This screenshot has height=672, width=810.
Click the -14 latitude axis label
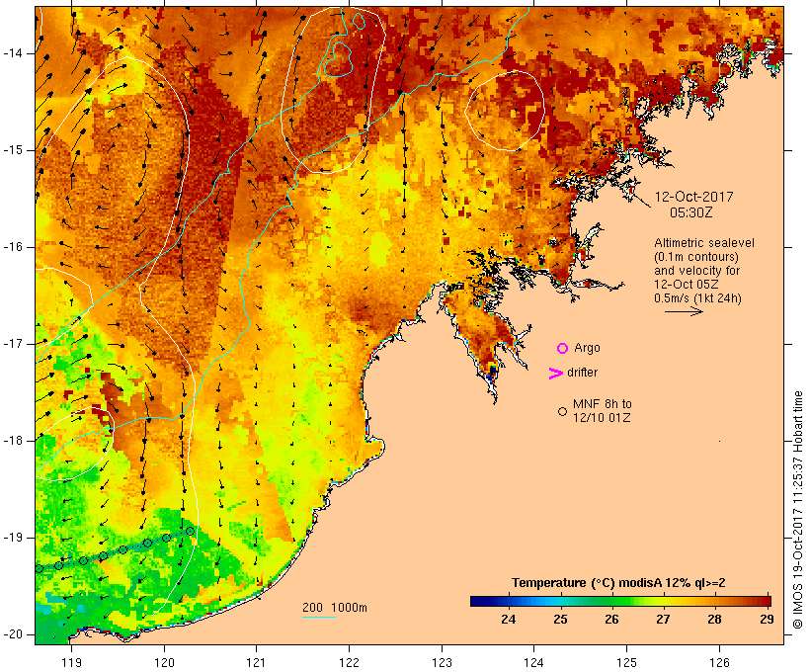tap(12, 53)
